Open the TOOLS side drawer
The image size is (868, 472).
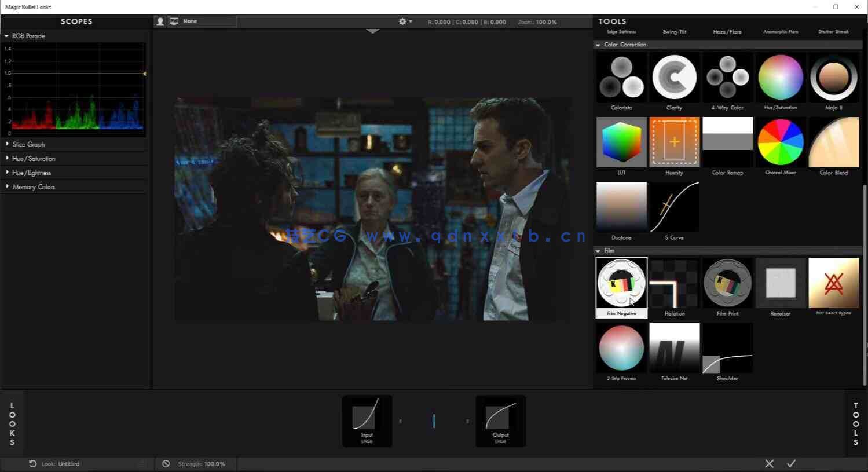click(x=856, y=424)
